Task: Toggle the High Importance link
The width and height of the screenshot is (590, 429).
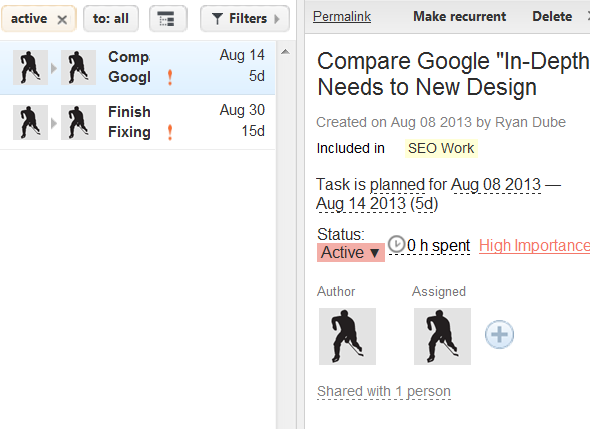Action: 534,246
